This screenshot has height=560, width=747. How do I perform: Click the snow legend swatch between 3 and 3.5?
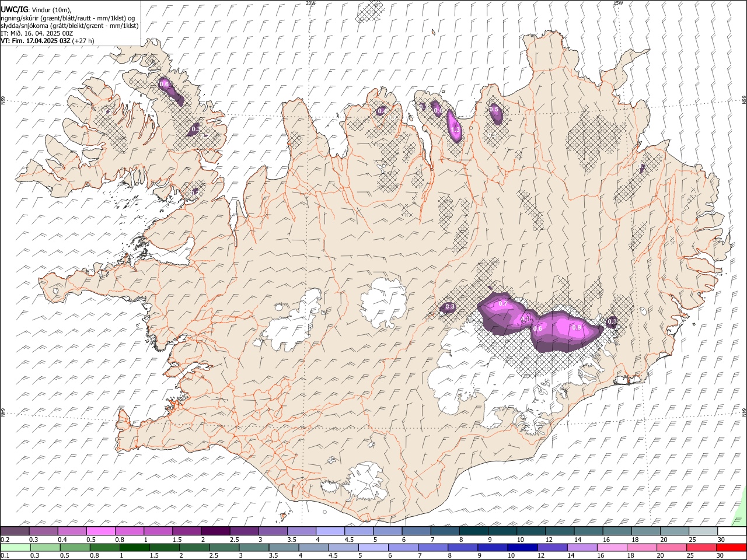pos(273,531)
